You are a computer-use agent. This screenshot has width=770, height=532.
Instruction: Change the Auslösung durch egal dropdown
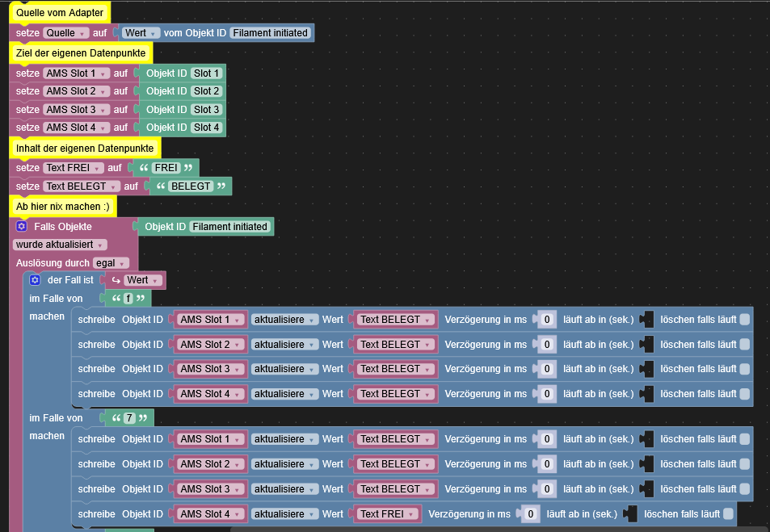pos(110,262)
